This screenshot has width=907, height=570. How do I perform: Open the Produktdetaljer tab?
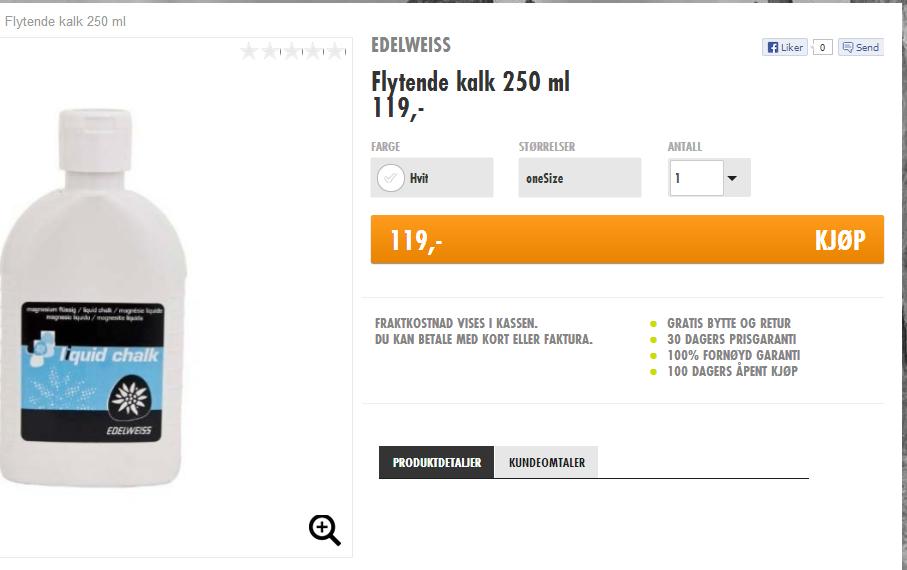(437, 462)
